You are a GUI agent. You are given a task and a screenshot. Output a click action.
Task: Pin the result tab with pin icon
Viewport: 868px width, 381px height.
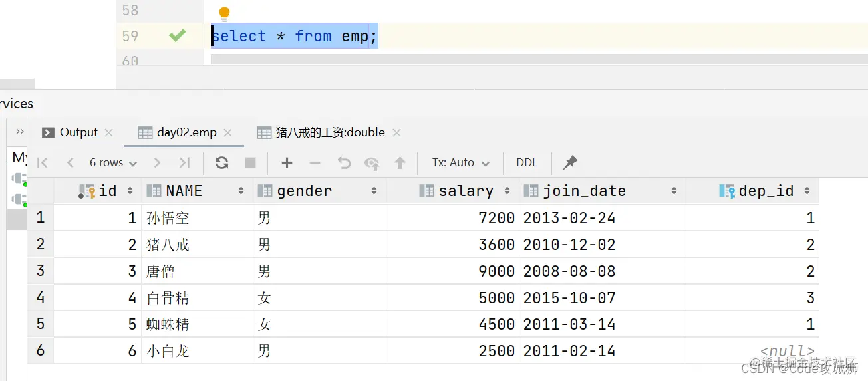coord(570,163)
